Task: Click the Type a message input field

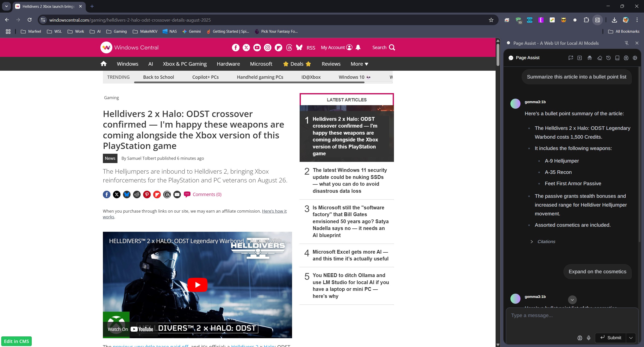Action: pyautogui.click(x=572, y=319)
